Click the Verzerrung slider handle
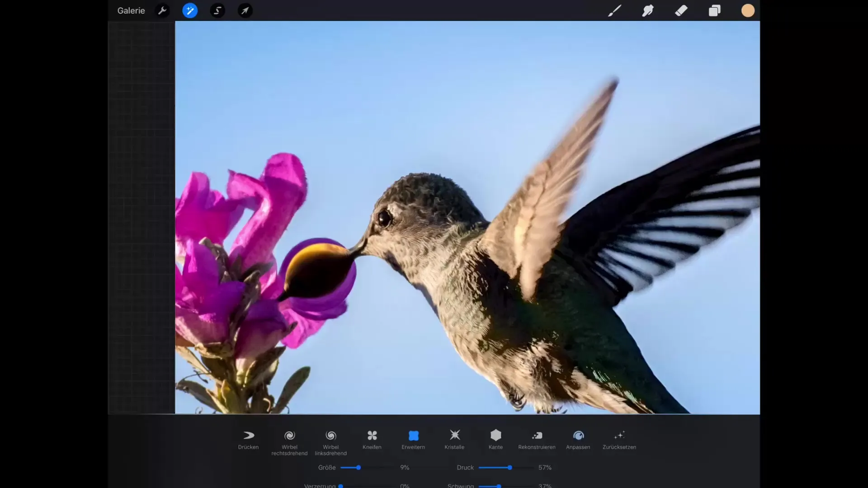This screenshot has height=488, width=868. (x=340, y=486)
